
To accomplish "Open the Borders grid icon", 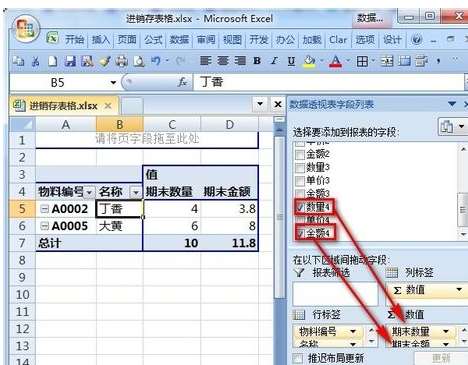I will coord(362,61).
